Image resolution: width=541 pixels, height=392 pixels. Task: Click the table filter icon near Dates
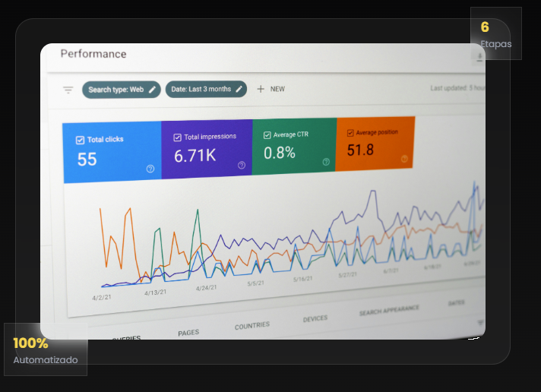click(480, 323)
